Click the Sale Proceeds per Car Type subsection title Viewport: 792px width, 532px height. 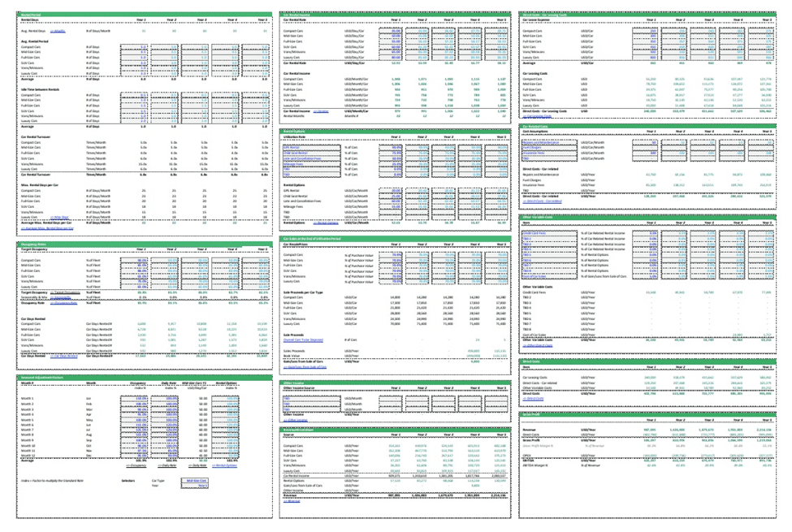tap(302, 292)
